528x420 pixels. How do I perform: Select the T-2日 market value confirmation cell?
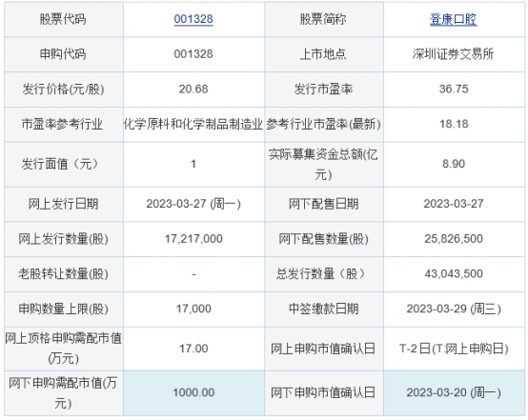click(454, 349)
